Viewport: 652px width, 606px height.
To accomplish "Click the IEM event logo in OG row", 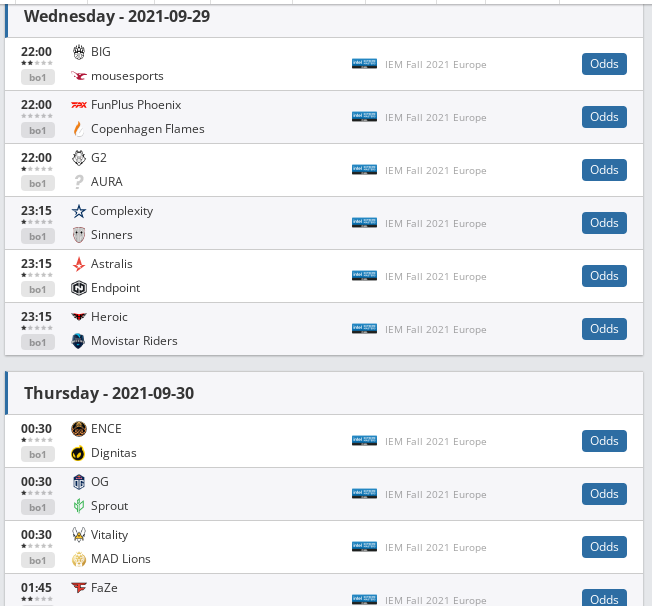I will (364, 494).
